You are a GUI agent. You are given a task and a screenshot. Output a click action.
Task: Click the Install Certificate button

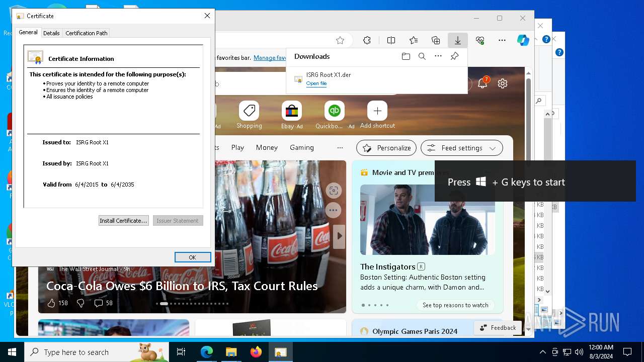coord(123,220)
